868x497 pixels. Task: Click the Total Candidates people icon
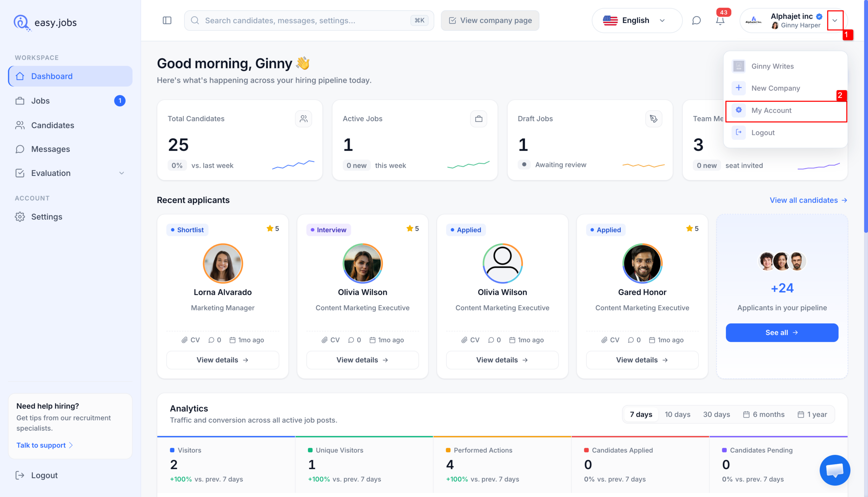point(303,119)
